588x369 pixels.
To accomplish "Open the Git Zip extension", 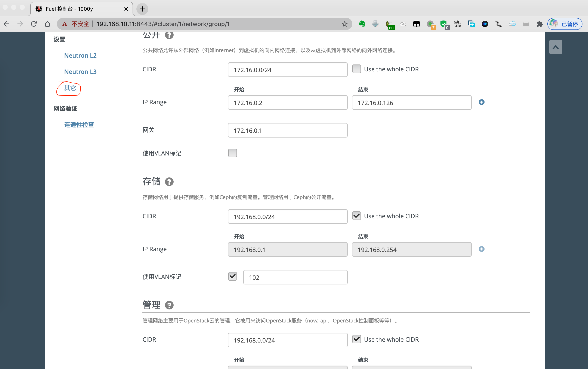I will point(457,24).
